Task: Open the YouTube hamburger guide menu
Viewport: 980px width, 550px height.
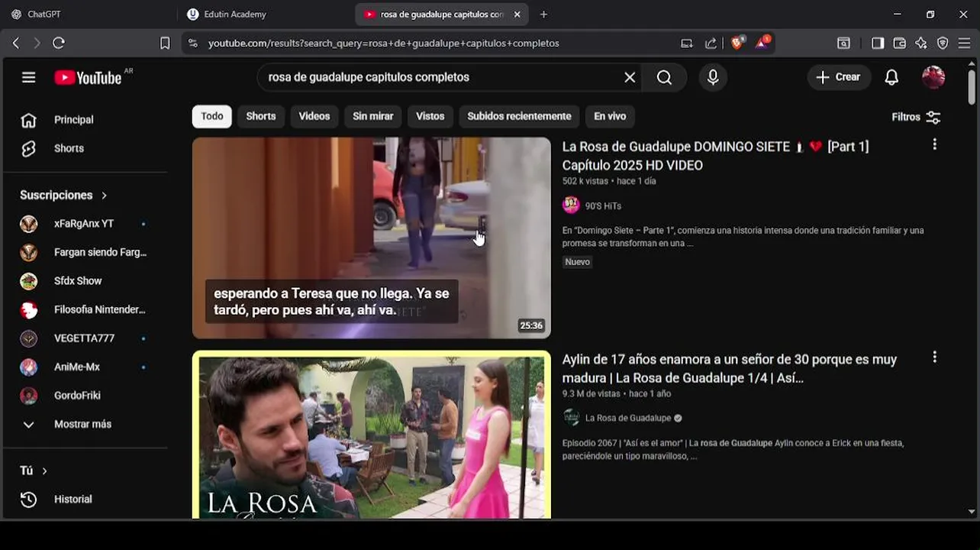Action: click(x=28, y=77)
